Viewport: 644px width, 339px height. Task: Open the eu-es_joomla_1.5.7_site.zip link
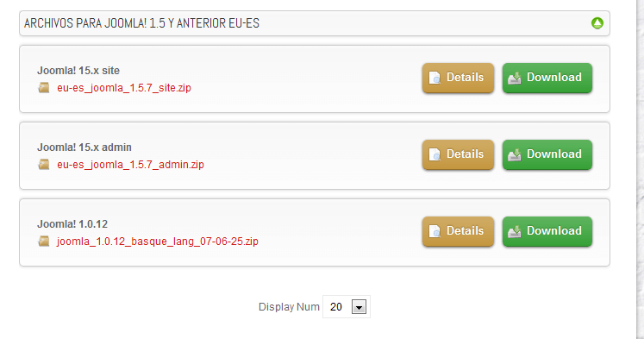[x=124, y=87]
